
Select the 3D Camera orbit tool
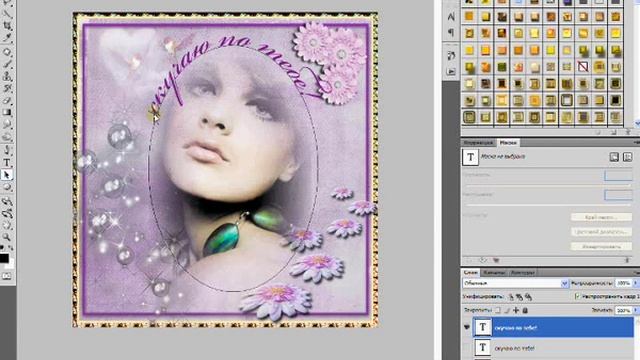[7, 213]
